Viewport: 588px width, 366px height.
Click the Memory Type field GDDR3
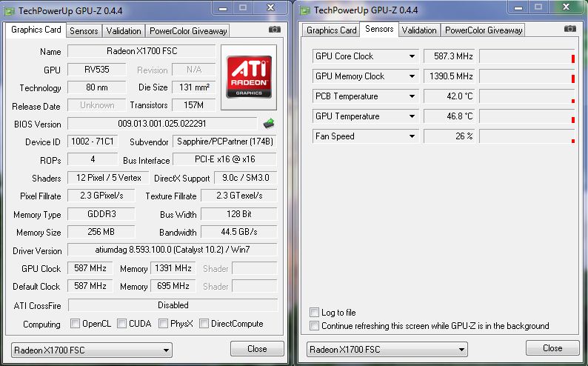[x=101, y=214]
